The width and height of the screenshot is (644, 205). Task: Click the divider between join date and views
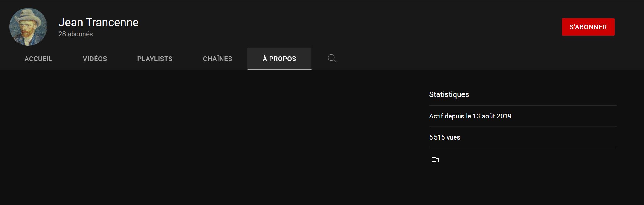pyautogui.click(x=523, y=127)
